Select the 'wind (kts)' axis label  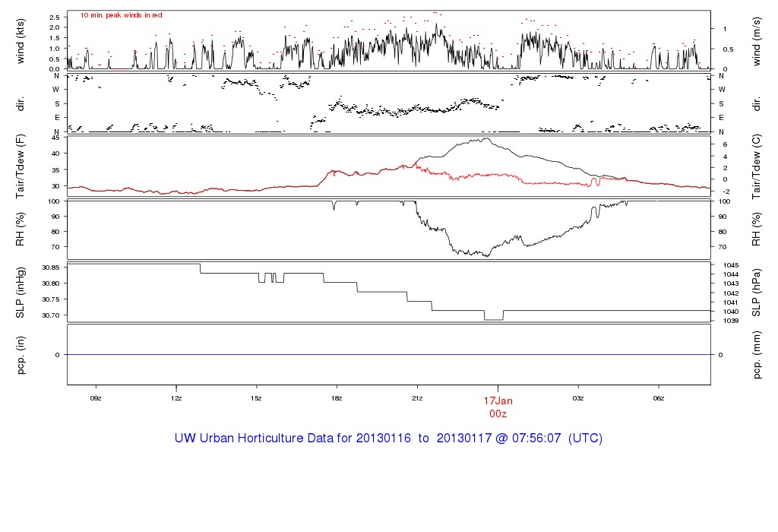point(21,41)
